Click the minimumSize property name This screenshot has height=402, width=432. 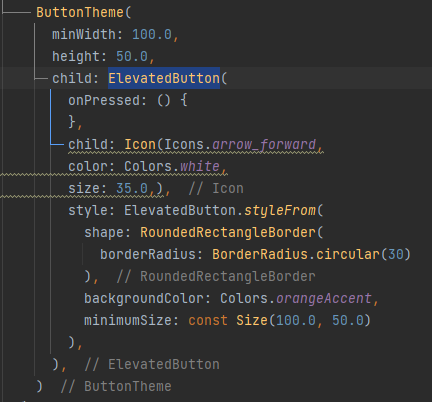coord(128,320)
